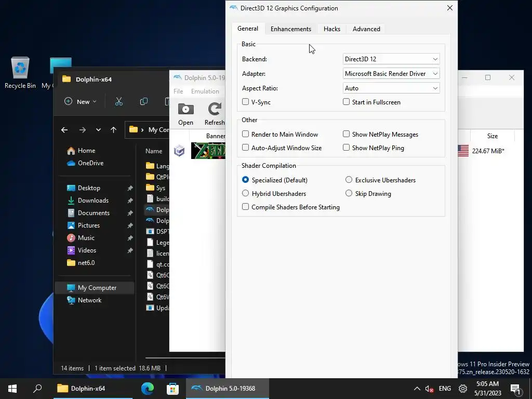Click the pin icon next to Desktop
The image size is (532, 399).
[130, 188]
